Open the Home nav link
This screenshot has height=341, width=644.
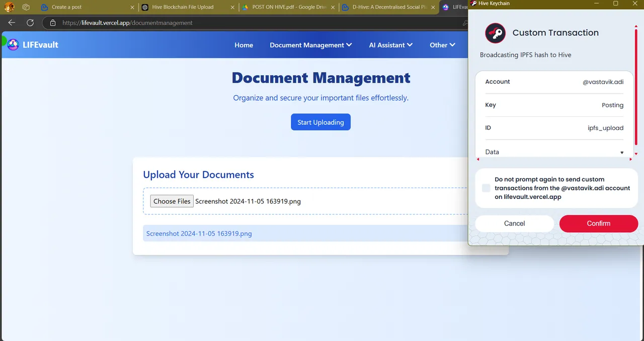(x=244, y=45)
